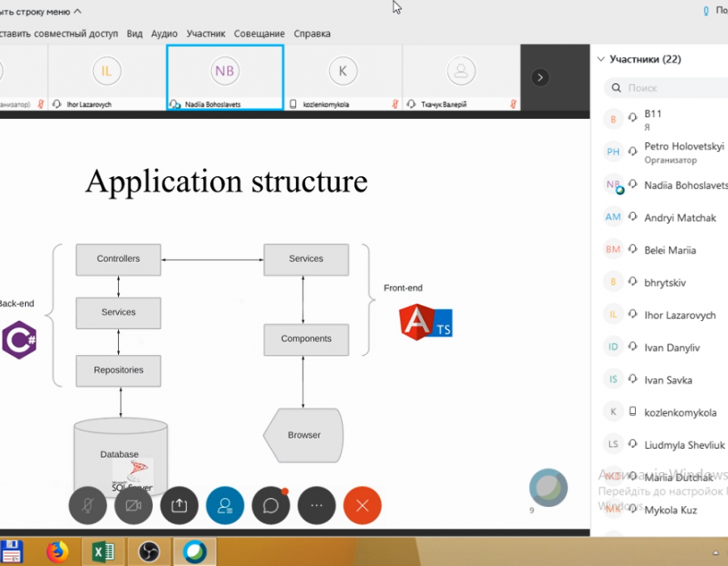Select Ihor Lazarovych in participants list
The width and height of the screenshot is (728, 566).
click(679, 315)
